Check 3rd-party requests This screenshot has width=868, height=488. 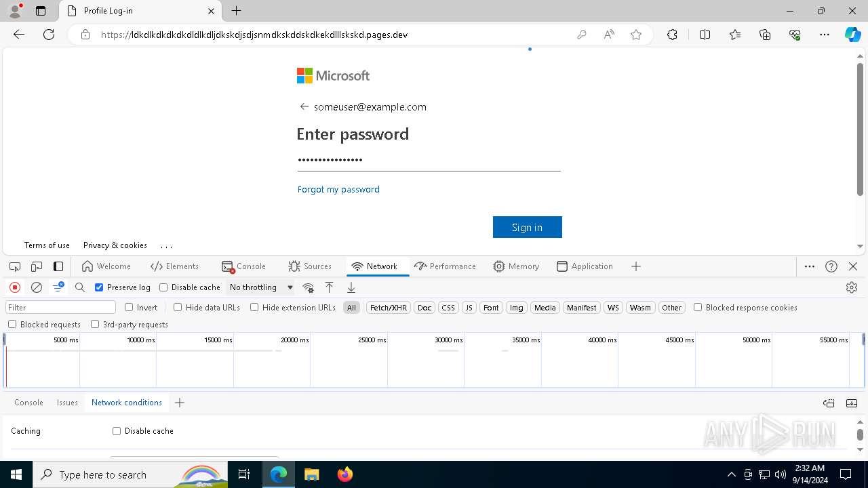[95, 325]
